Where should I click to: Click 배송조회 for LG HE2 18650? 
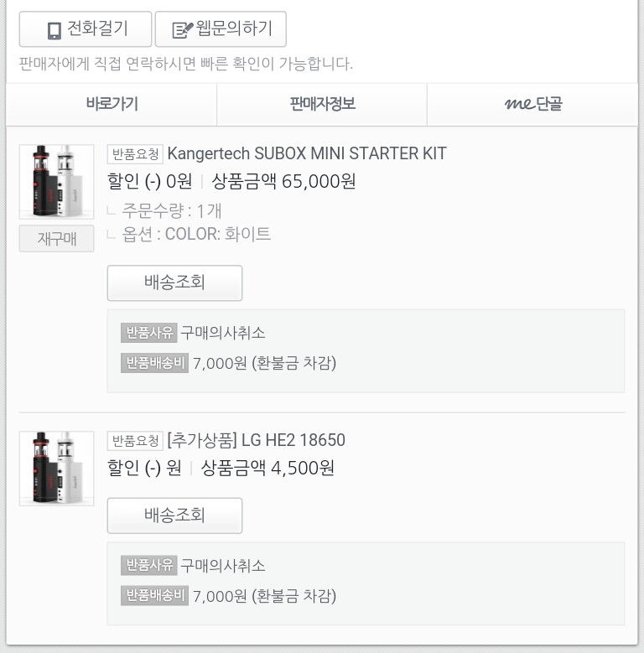click(174, 515)
